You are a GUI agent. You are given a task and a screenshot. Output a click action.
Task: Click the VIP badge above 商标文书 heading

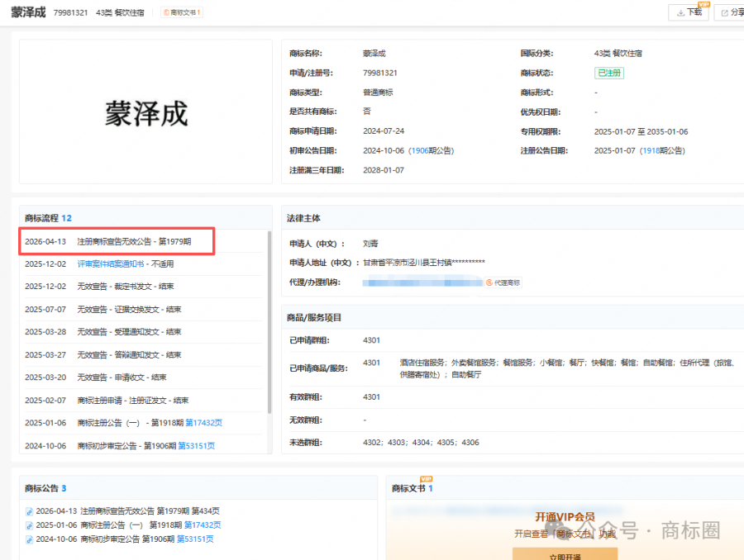(427, 479)
